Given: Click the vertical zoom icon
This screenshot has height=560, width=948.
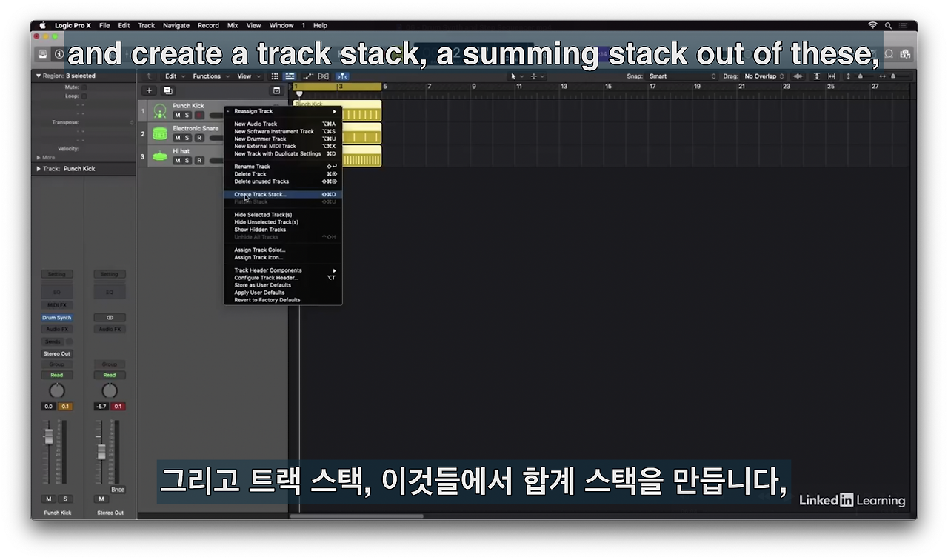Looking at the screenshot, I should click(817, 76).
